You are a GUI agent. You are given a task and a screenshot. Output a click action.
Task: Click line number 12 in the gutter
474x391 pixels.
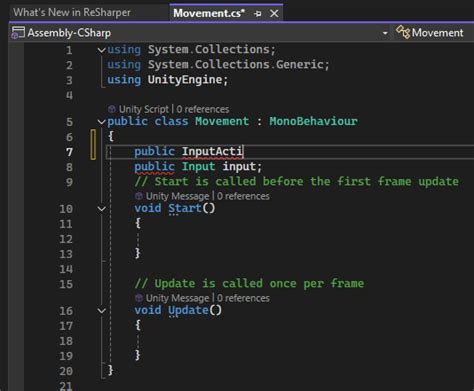(66, 239)
